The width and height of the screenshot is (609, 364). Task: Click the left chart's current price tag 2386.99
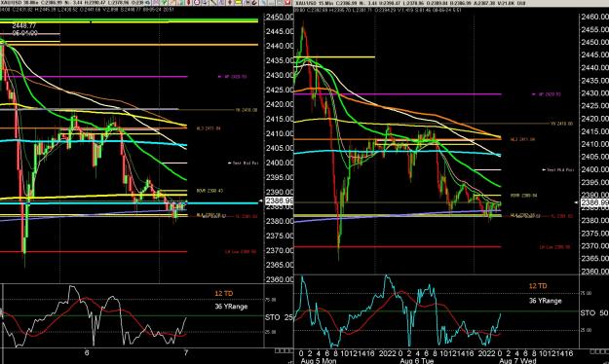[x=279, y=200]
